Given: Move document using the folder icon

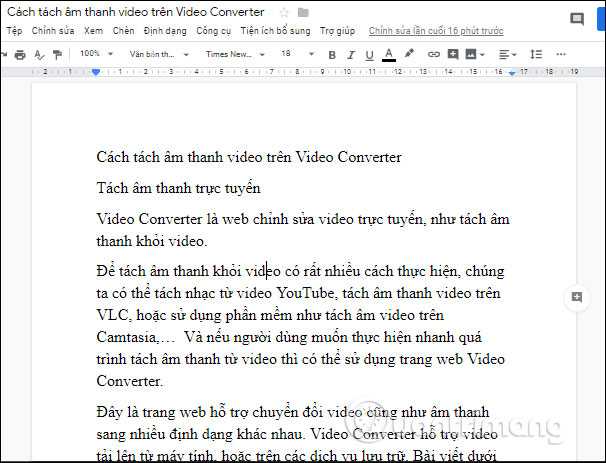Looking at the screenshot, I should (303, 13).
